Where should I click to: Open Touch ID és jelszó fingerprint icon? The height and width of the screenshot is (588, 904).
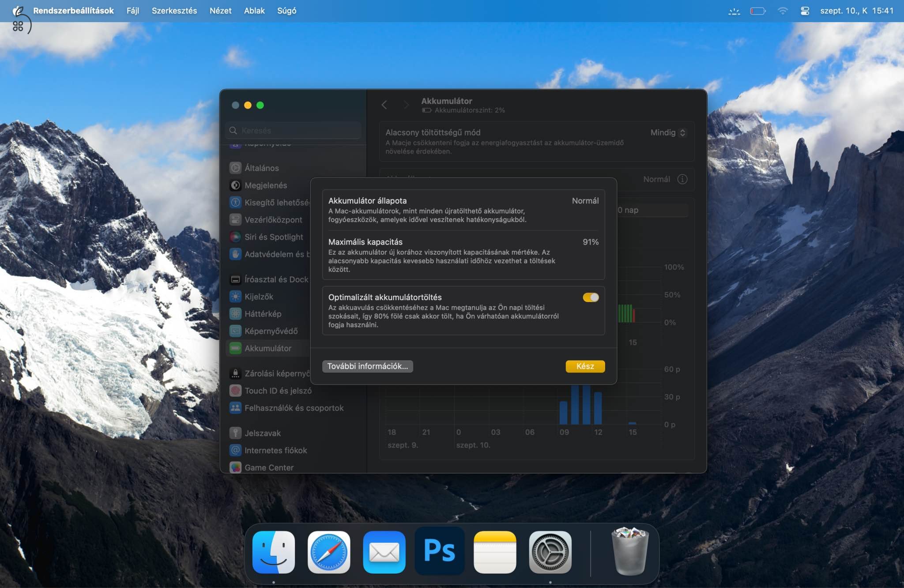[235, 390]
